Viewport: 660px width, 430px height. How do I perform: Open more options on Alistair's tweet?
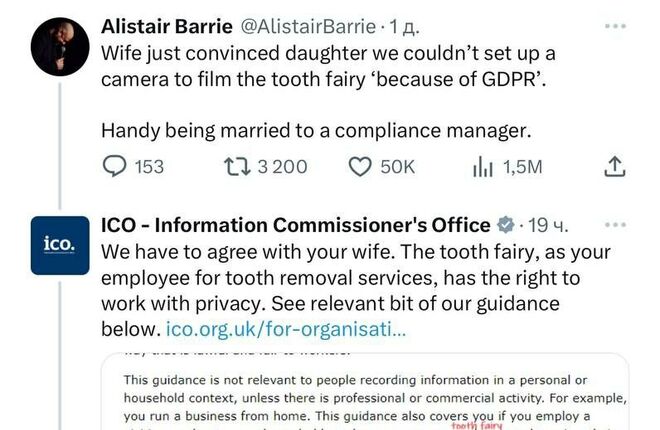(616, 24)
